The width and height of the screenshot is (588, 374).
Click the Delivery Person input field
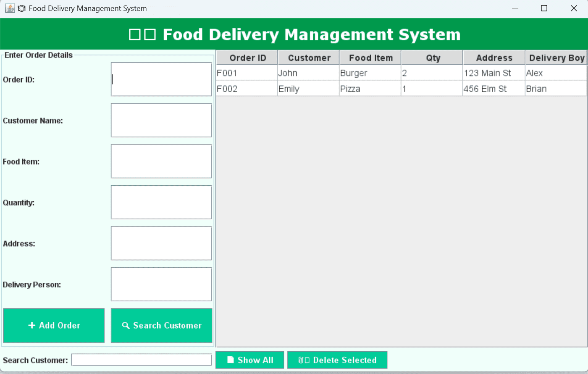click(x=161, y=284)
